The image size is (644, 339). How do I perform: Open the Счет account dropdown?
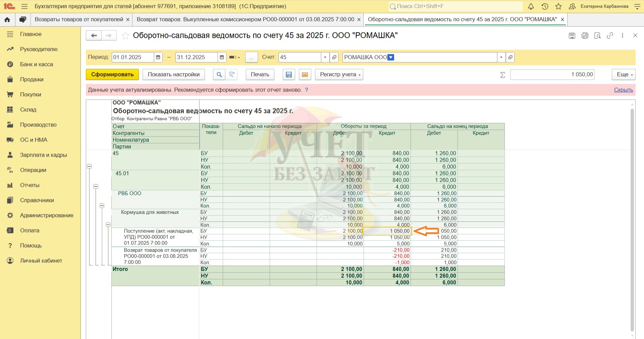point(325,57)
